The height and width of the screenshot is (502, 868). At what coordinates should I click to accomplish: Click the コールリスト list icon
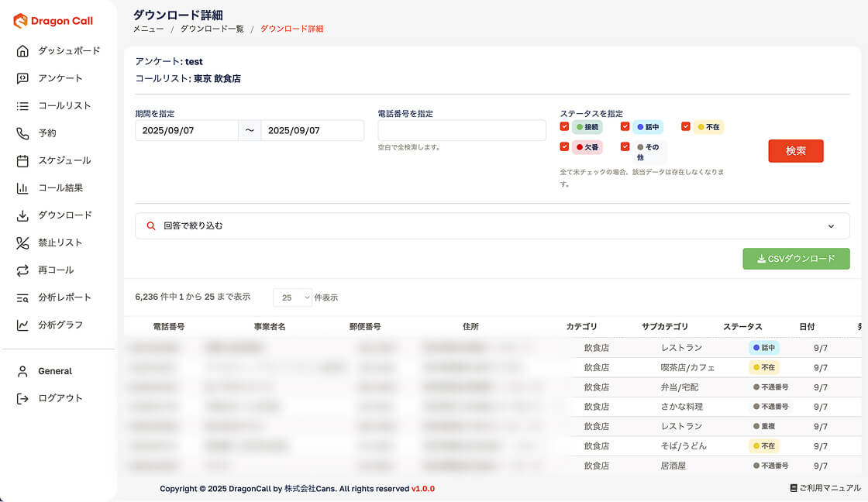click(x=22, y=106)
